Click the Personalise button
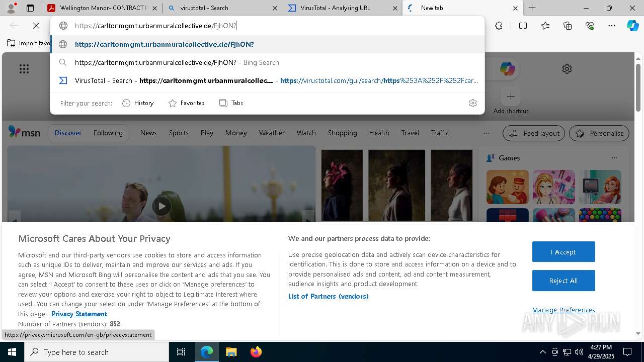The height and width of the screenshot is (362, 644). [x=599, y=133]
